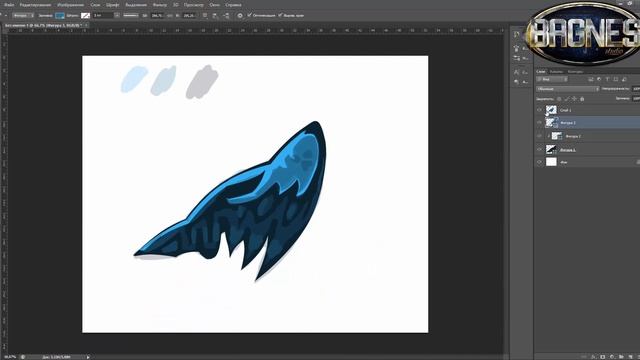This screenshot has width=640, height=360.
Task: Open the Изображение menu
Action: [71, 5]
